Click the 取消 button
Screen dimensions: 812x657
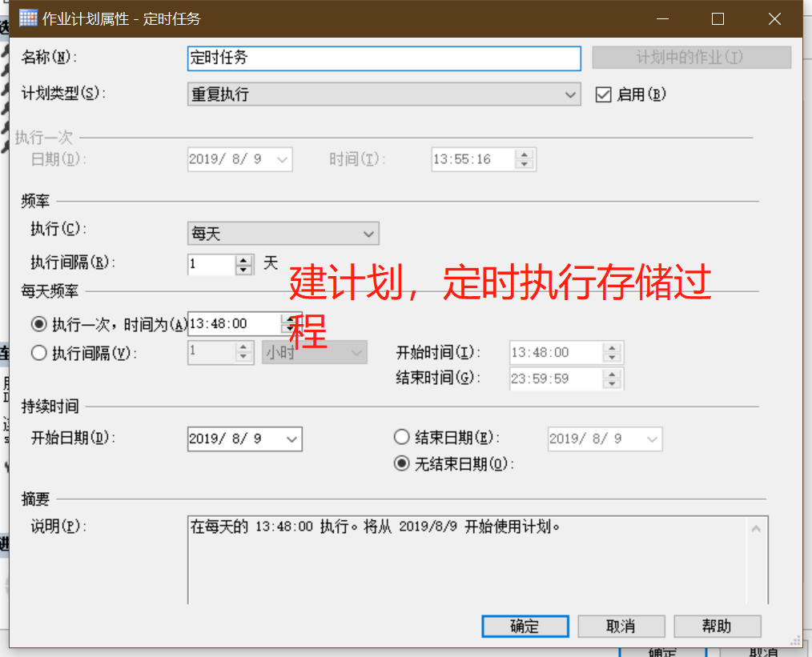tap(621, 626)
